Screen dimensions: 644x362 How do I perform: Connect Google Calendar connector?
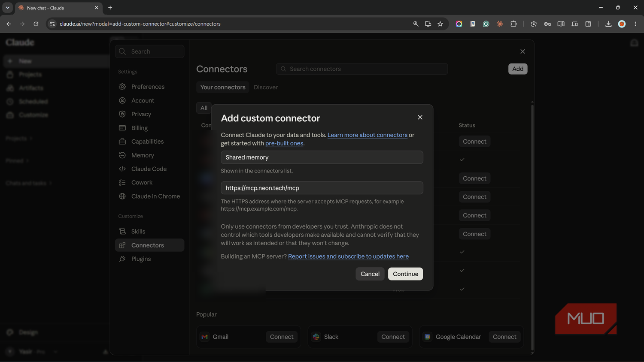(504, 337)
